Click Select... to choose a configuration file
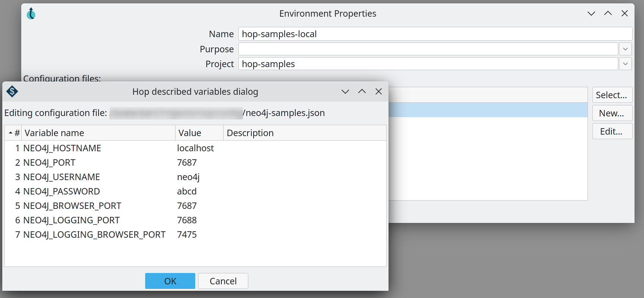 [x=612, y=95]
